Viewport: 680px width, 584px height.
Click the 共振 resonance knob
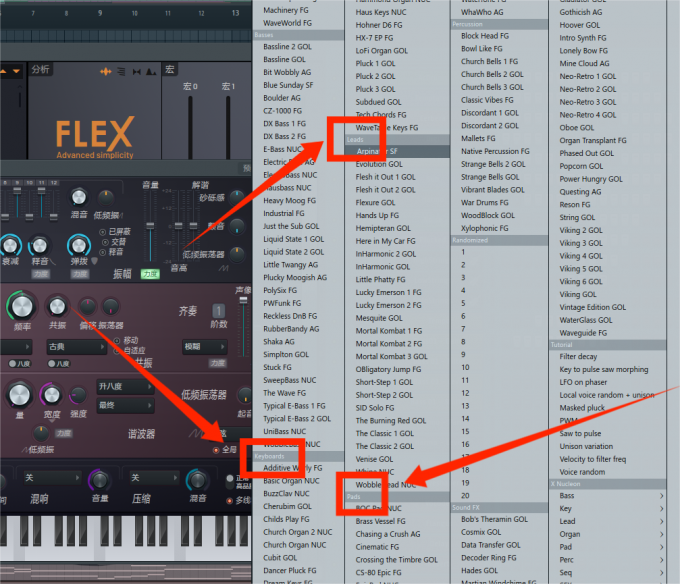click(57, 307)
